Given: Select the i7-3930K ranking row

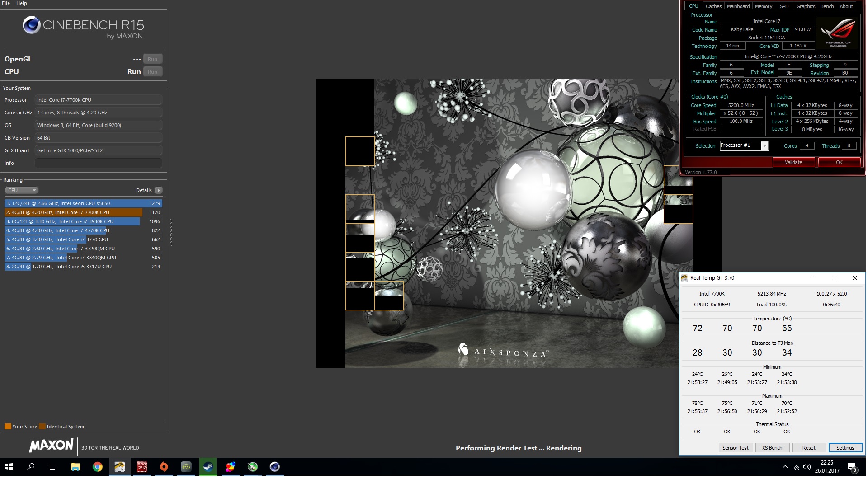Looking at the screenshot, I should [x=83, y=221].
